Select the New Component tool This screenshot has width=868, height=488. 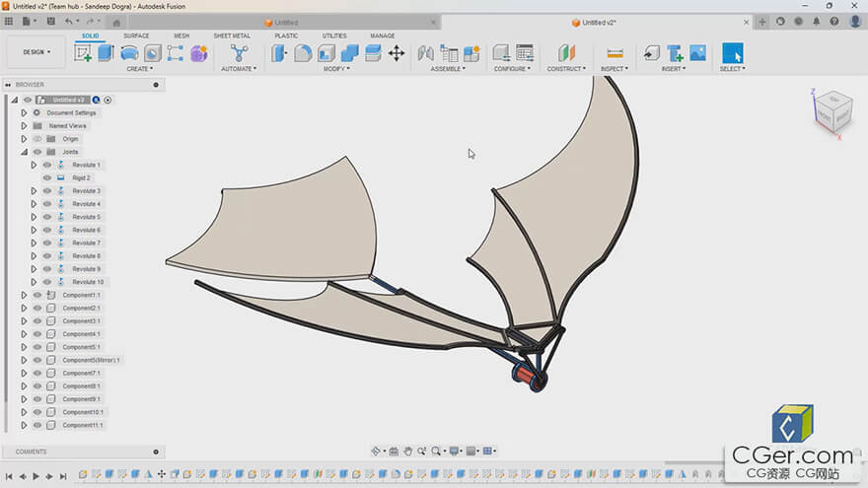[x=471, y=53]
